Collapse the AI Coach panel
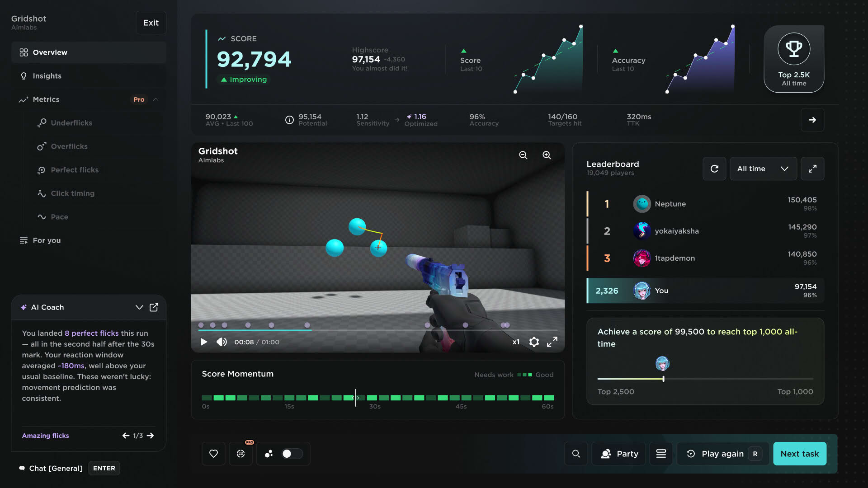This screenshot has width=868, height=488. (x=139, y=307)
